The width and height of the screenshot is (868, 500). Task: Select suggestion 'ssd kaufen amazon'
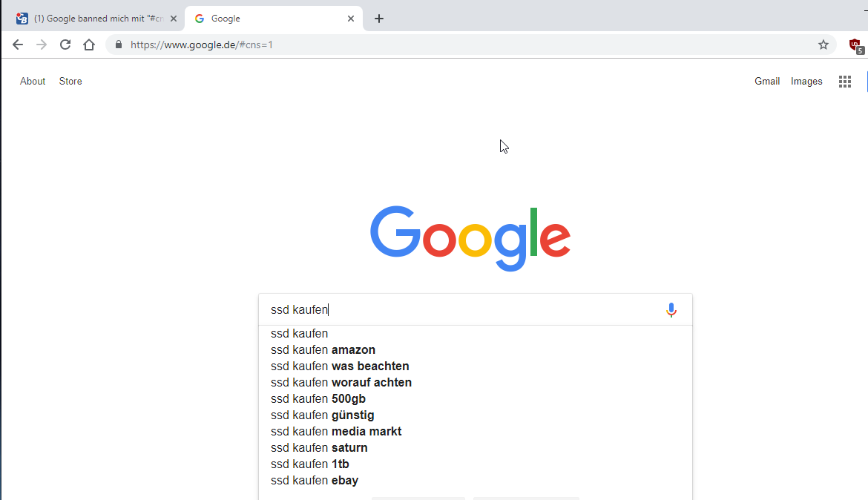[323, 349]
